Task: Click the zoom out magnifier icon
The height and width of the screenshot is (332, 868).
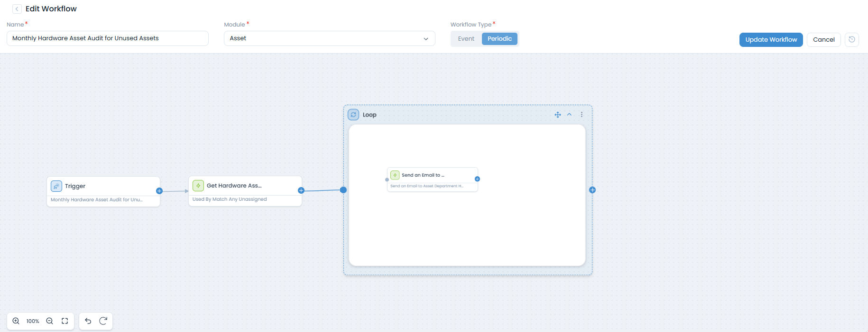Action: [x=49, y=321]
